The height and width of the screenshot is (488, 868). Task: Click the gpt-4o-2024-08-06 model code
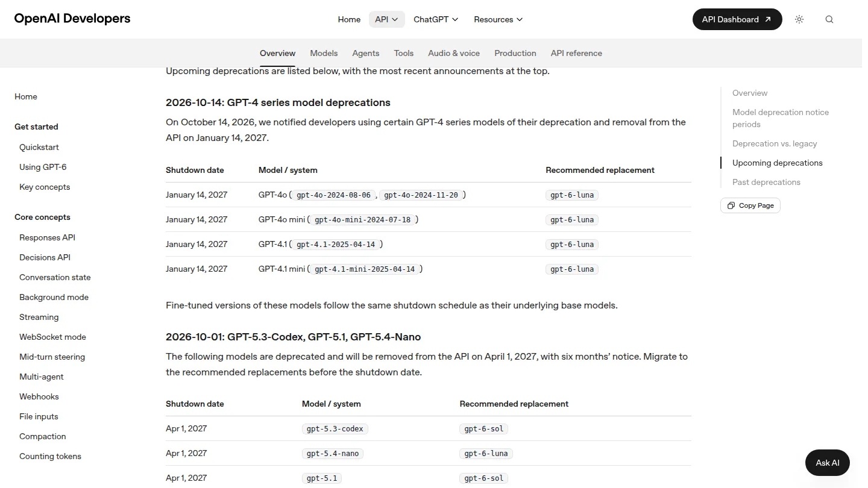click(334, 195)
